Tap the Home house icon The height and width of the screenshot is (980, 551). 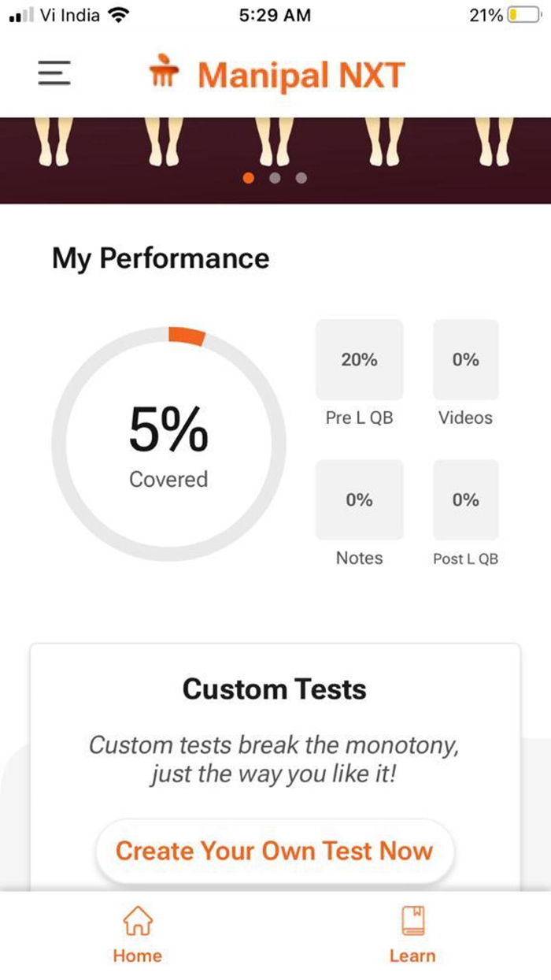(138, 919)
